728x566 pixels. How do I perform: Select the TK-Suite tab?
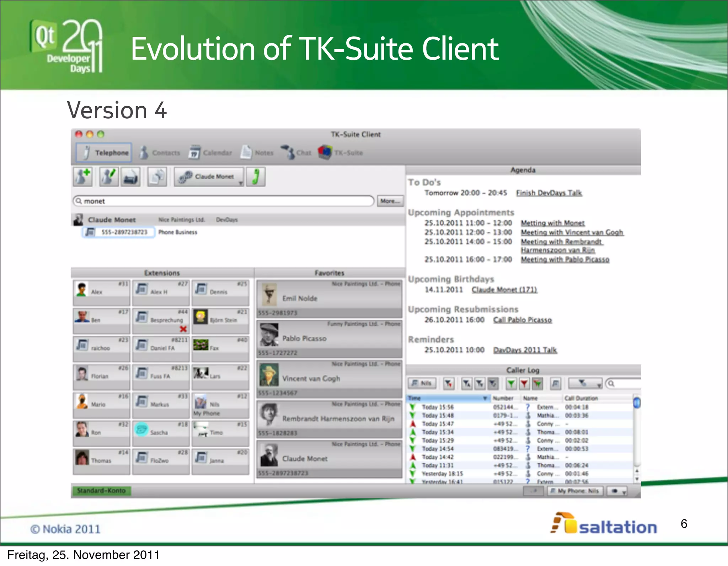click(340, 153)
